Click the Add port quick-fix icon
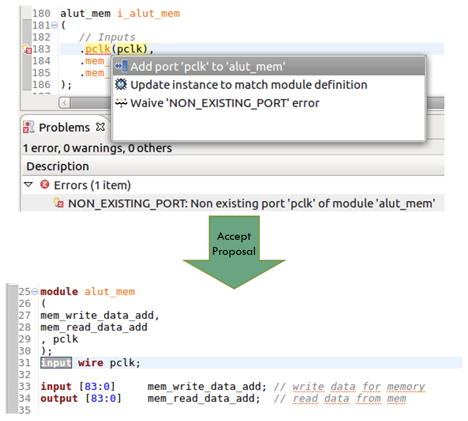468x421 pixels. [x=121, y=66]
